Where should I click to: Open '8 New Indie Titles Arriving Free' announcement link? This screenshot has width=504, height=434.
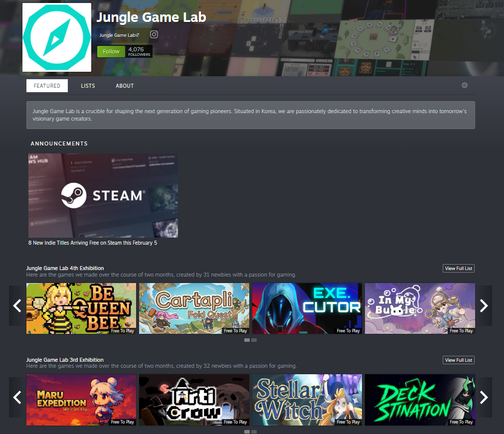(93, 243)
